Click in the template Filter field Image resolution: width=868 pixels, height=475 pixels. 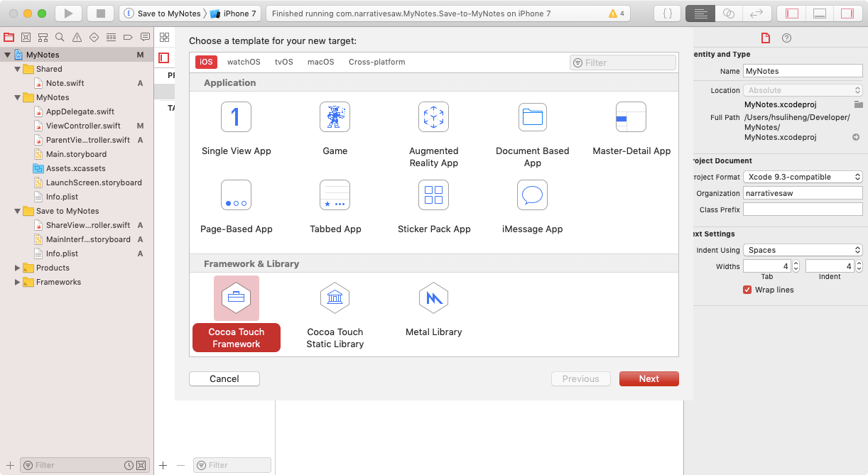coord(623,62)
